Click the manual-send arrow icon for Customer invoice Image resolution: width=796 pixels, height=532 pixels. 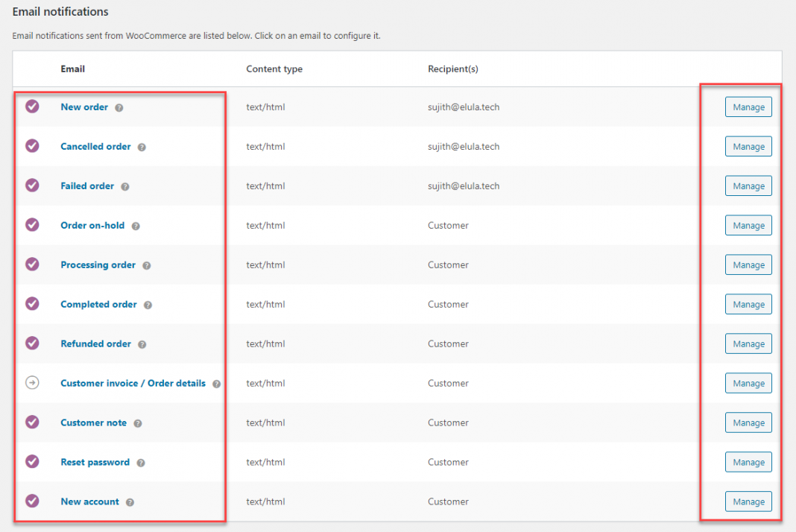point(32,383)
